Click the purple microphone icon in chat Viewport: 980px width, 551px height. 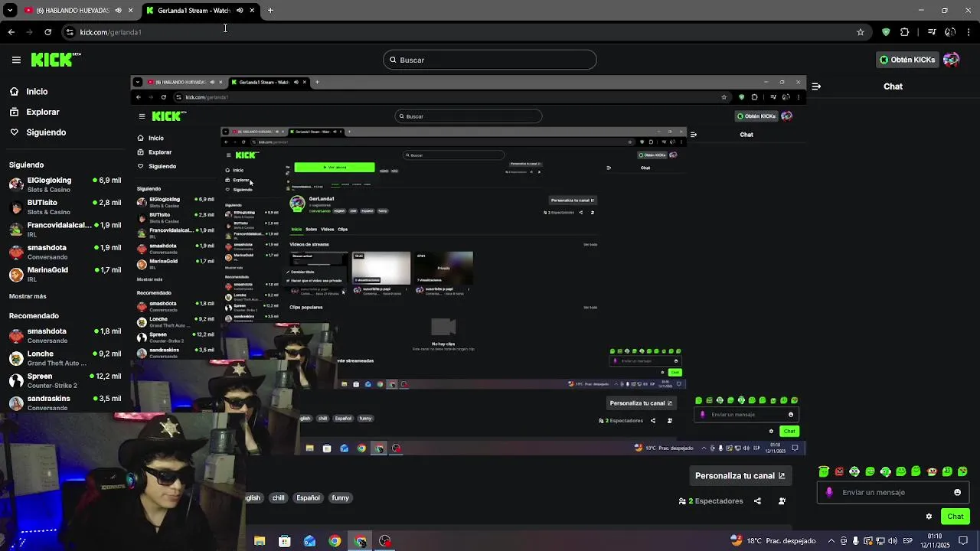coord(829,492)
